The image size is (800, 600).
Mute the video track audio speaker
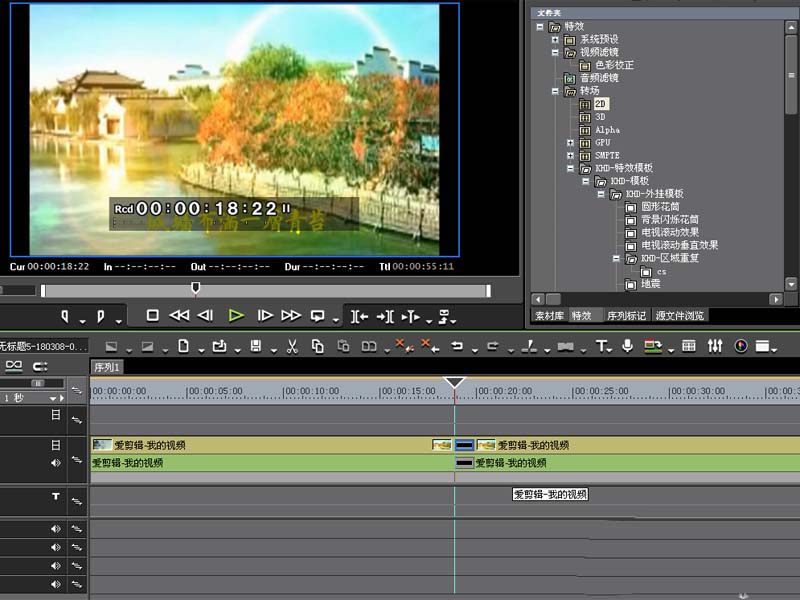56,463
